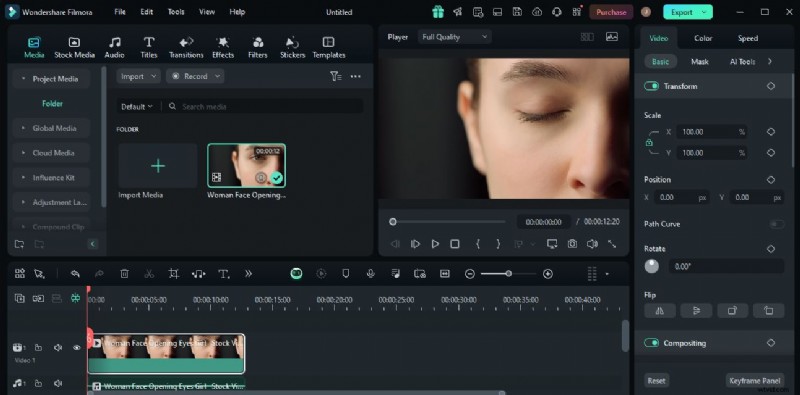Mute the Audio 1 track
800x395 pixels.
(58, 383)
